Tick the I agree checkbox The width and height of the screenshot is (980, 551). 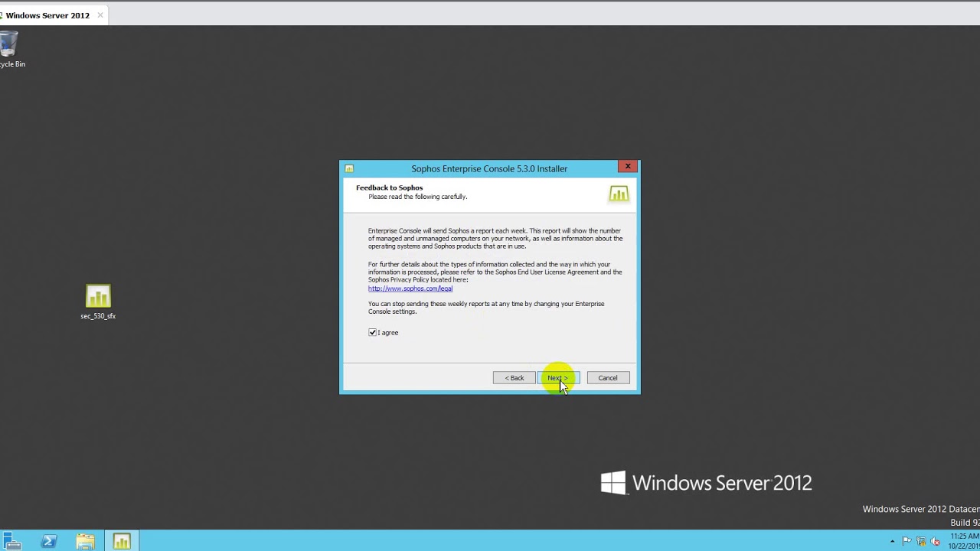(373, 332)
